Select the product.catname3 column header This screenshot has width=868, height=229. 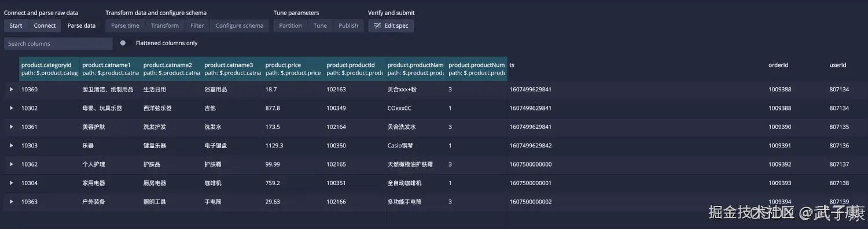(x=233, y=69)
